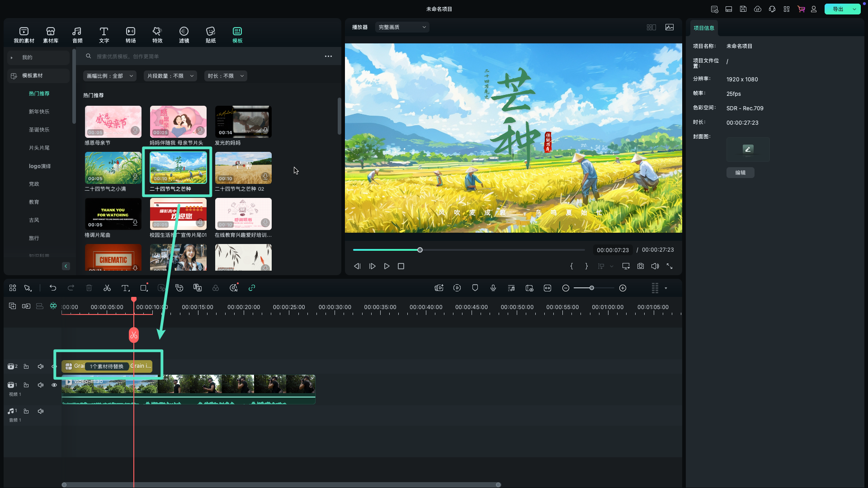Click the crop tool icon
Viewport: 868px width, 488px height.
pyautogui.click(x=144, y=288)
